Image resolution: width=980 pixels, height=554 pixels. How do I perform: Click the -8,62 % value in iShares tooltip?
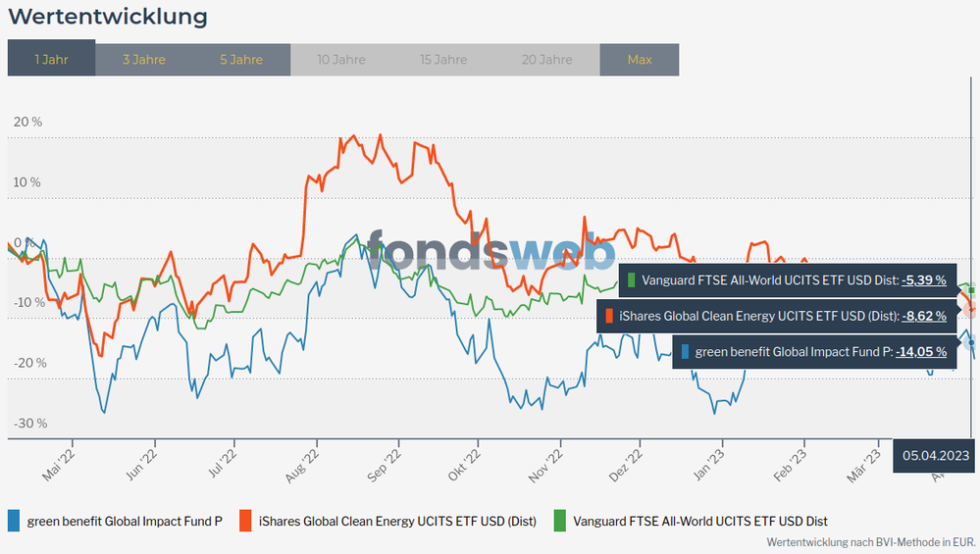[924, 316]
